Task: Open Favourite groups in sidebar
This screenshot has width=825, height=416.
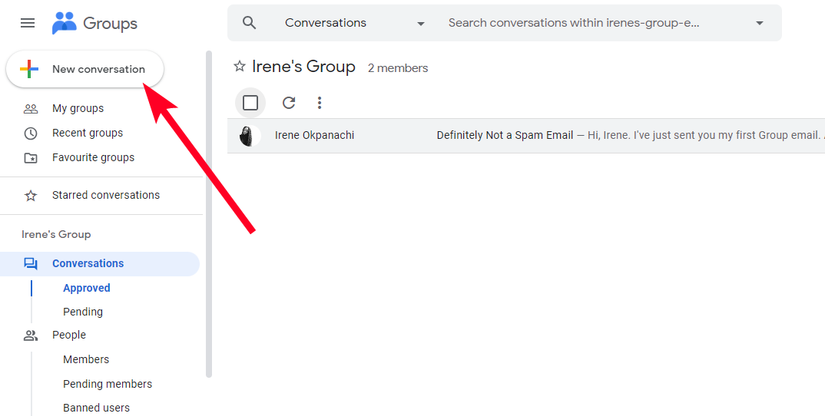Action: click(92, 157)
